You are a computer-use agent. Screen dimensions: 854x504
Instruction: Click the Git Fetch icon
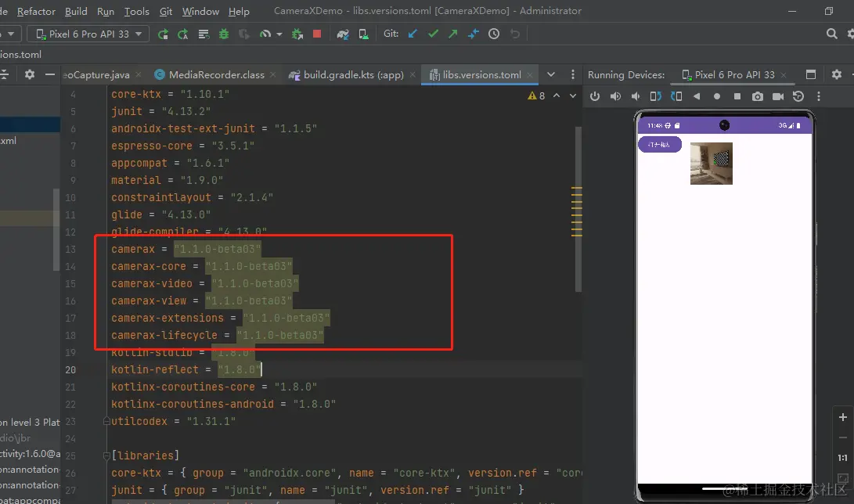[474, 34]
